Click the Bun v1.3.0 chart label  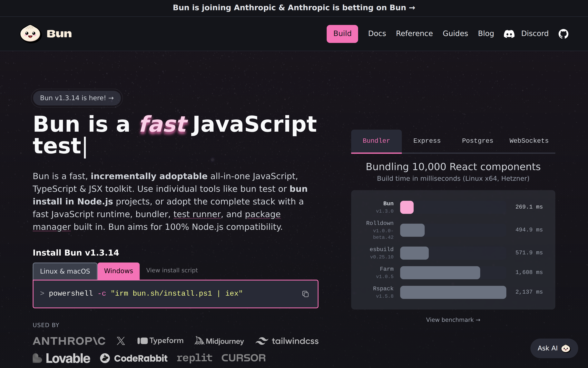click(385, 207)
